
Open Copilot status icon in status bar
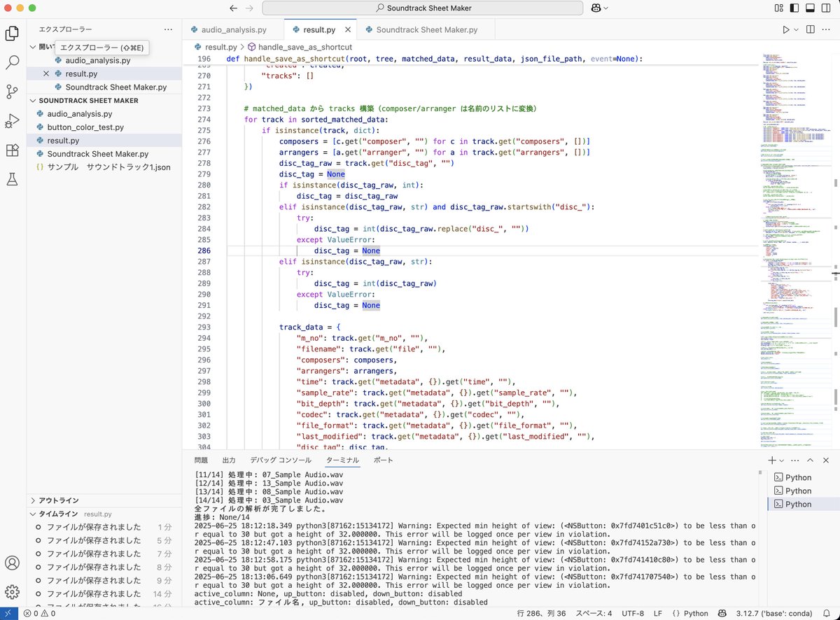tap(722, 613)
